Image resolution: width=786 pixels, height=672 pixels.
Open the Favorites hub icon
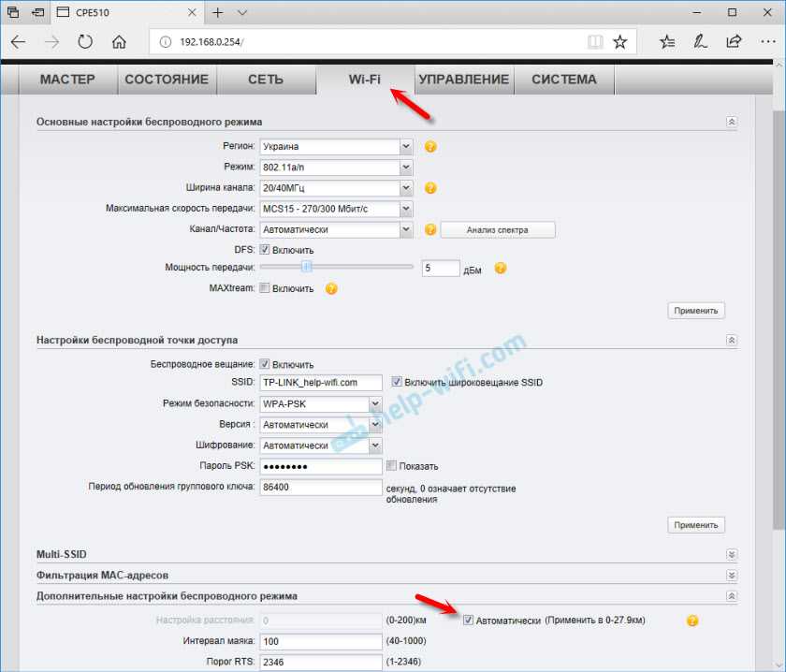point(667,42)
